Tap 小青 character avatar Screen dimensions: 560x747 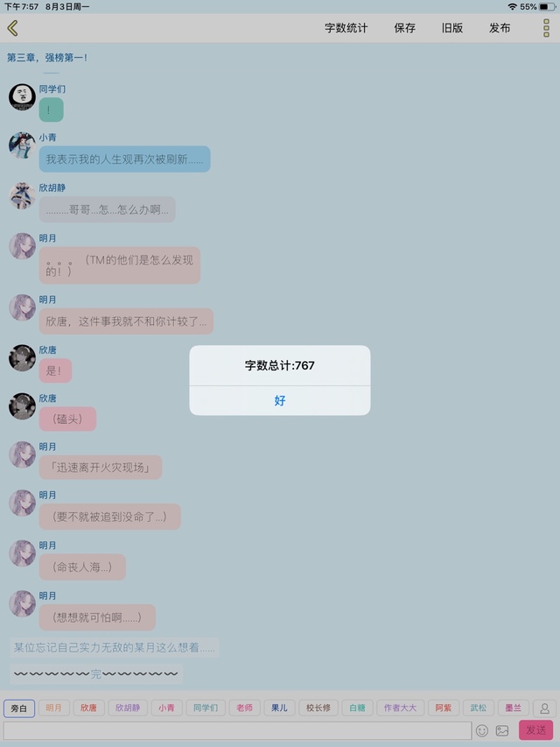pos(23,145)
